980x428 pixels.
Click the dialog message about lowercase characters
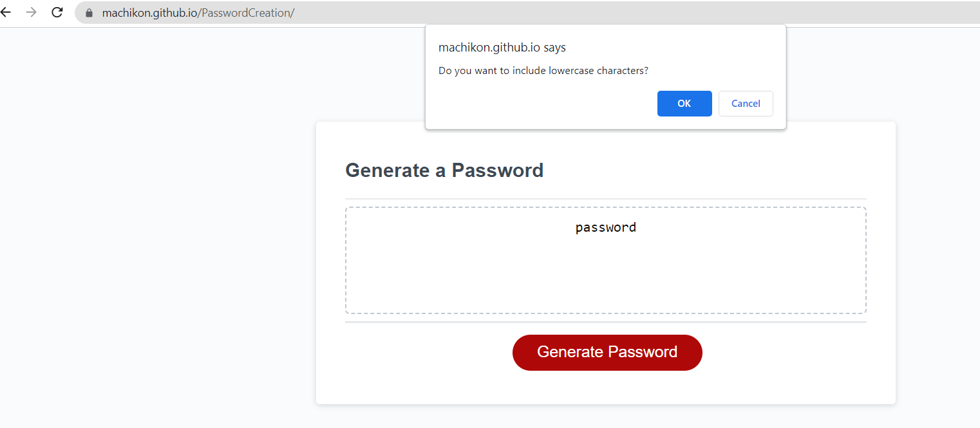(543, 70)
